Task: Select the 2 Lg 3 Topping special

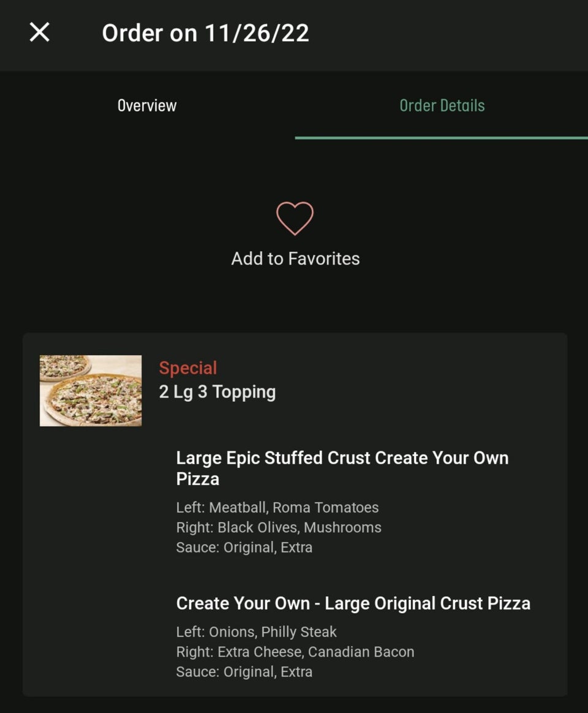Action: point(217,391)
